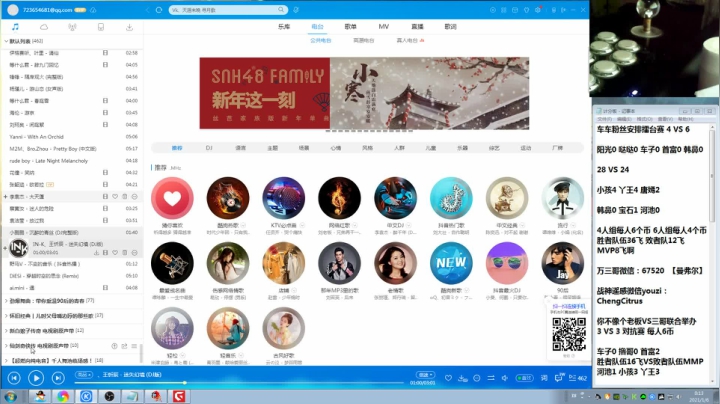Switch to the MV tab
The image size is (720, 404).
click(x=384, y=27)
